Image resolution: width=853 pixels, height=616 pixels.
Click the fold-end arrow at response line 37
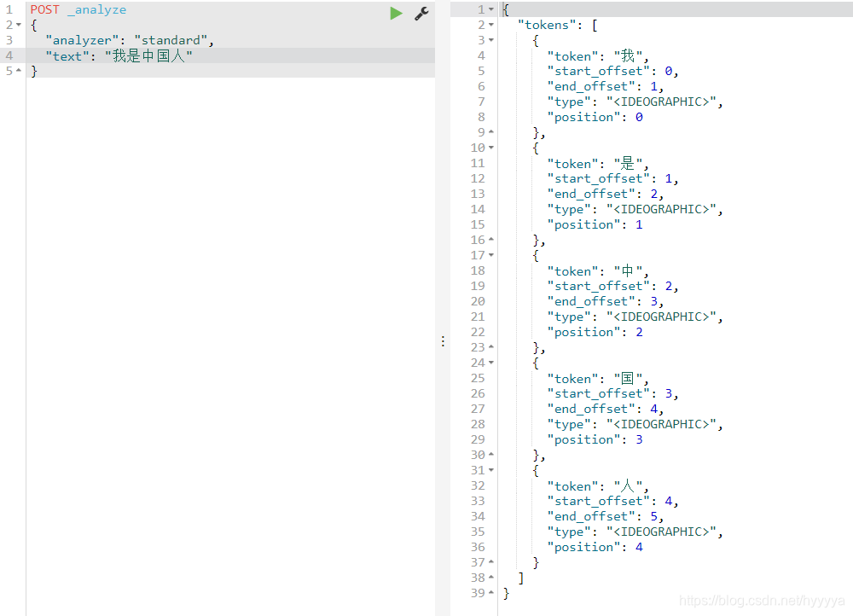[491, 562]
